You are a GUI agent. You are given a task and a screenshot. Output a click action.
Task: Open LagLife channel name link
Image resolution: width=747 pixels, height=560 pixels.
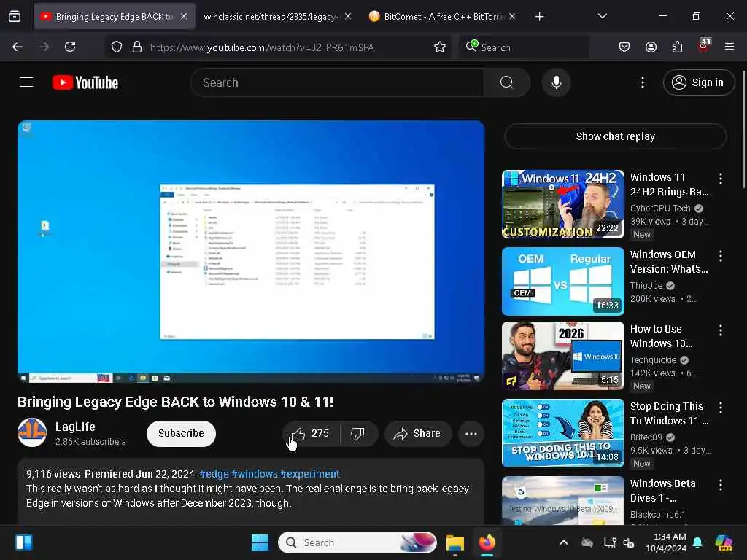(x=75, y=427)
